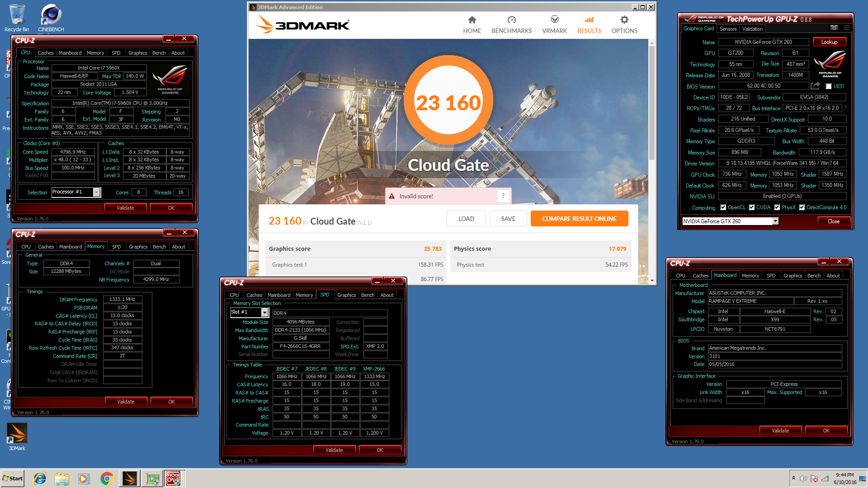Image resolution: width=868 pixels, height=488 pixels.
Task: Toggle the PhysX checkbox in GPU-Z
Action: [777, 207]
